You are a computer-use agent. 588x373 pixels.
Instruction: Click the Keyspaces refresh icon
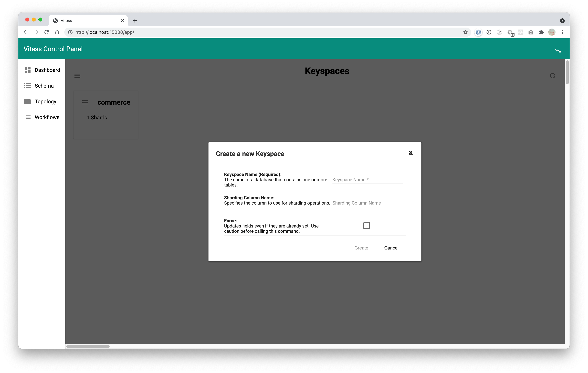[553, 76]
